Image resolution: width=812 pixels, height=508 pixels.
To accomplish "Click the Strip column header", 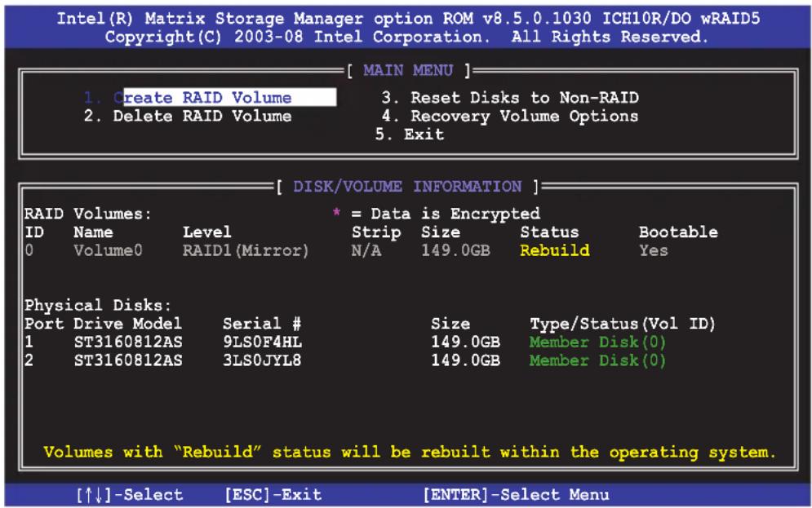I will pos(376,232).
